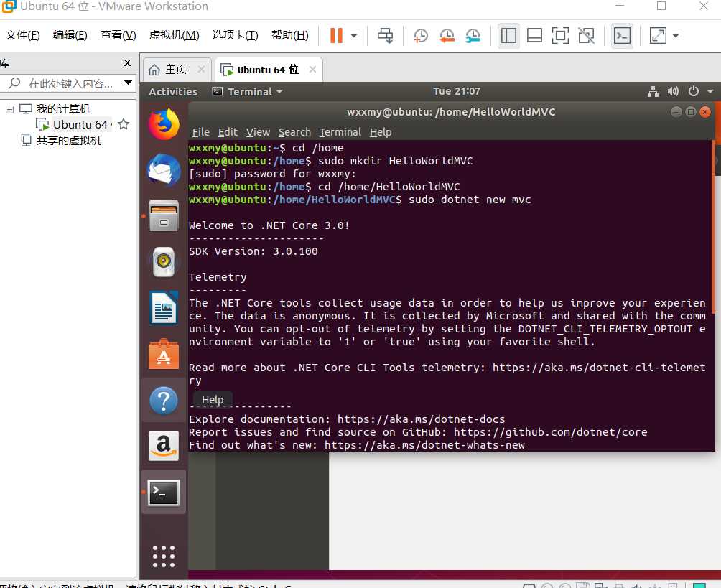The width and height of the screenshot is (721, 588).
Task: Launch Thunderbird Mail from the dock
Action: pyautogui.click(x=164, y=170)
